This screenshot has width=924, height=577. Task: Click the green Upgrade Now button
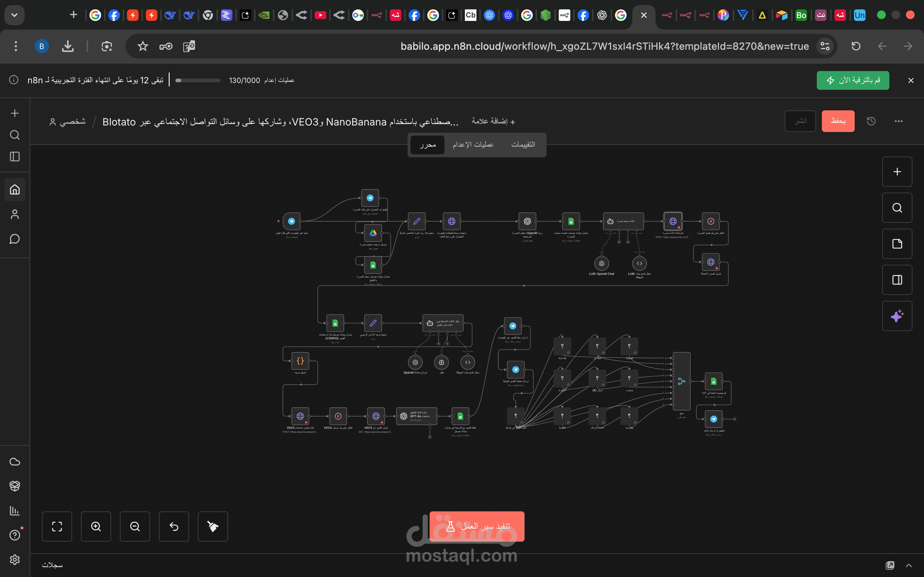coord(853,80)
